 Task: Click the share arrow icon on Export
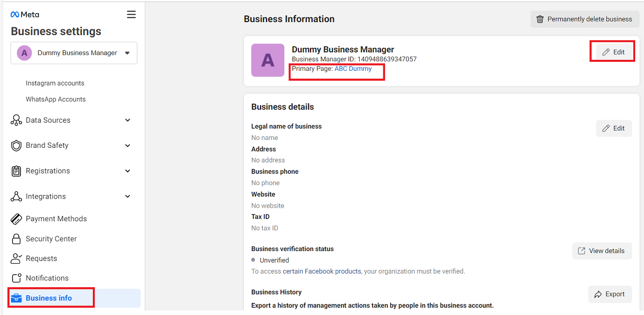point(598,295)
